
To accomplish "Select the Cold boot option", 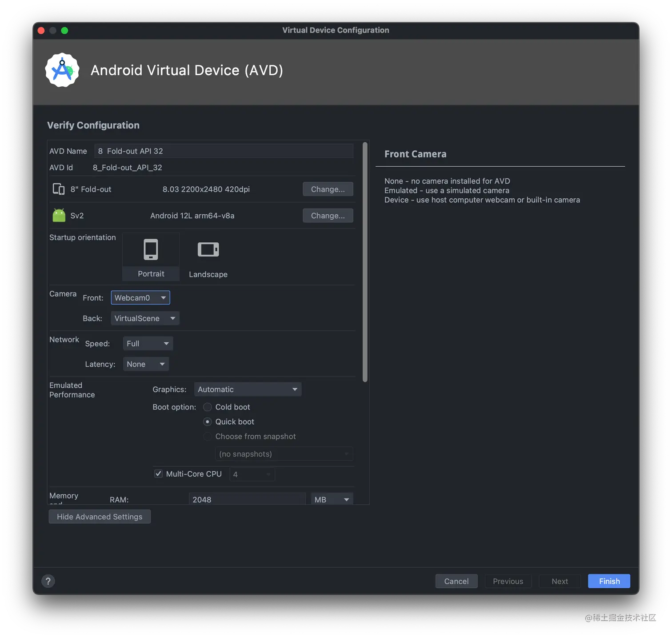I will pos(207,407).
